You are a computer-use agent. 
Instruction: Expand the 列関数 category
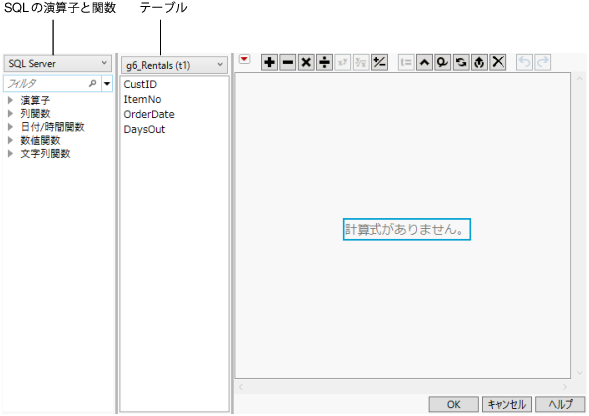(11, 113)
